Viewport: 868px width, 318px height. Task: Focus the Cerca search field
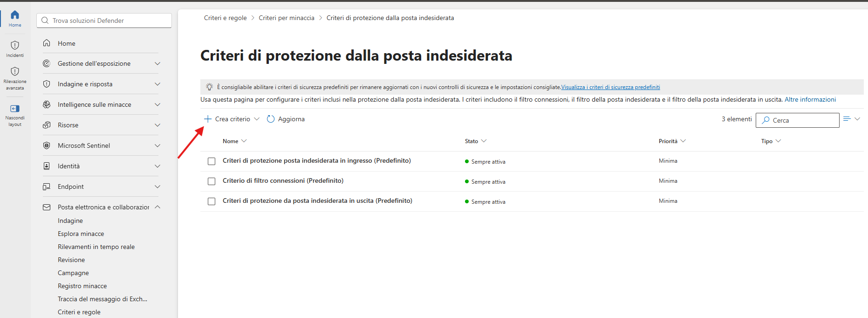[x=798, y=120]
